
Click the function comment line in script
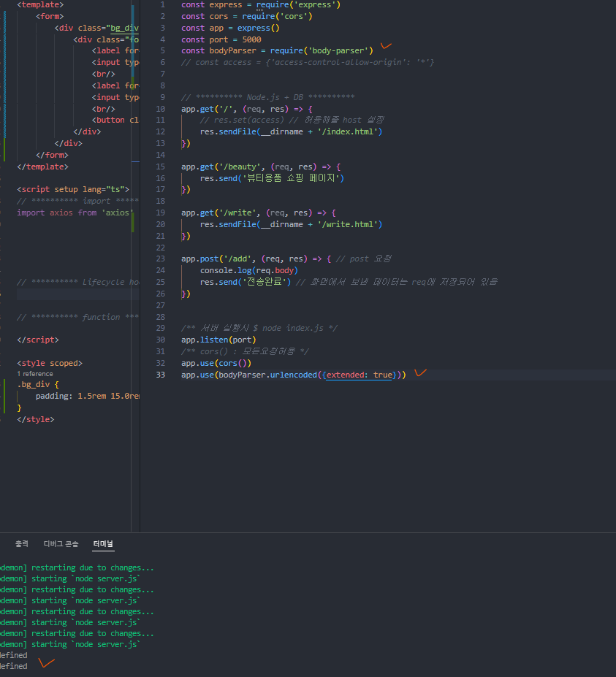[77, 318]
